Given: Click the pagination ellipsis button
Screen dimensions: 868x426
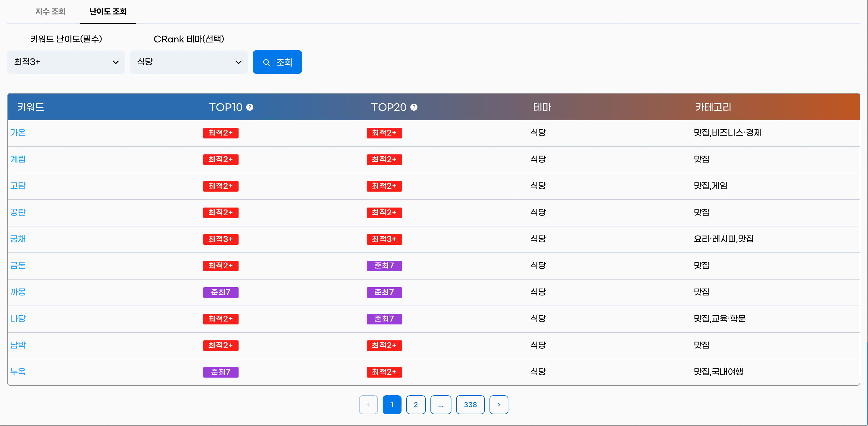Looking at the screenshot, I should 441,404.
